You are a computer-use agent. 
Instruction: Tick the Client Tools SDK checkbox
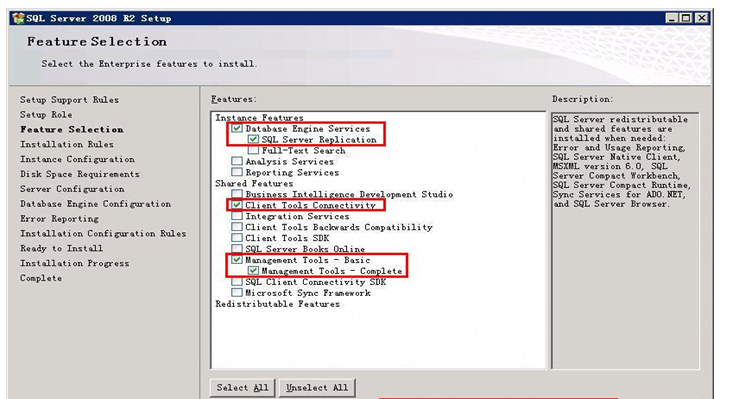pyautogui.click(x=237, y=238)
